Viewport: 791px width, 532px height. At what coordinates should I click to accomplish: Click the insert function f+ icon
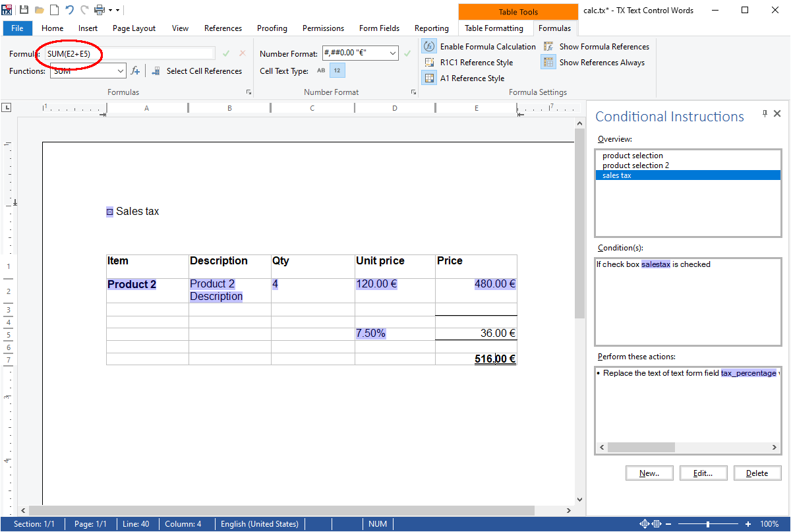[135, 71]
